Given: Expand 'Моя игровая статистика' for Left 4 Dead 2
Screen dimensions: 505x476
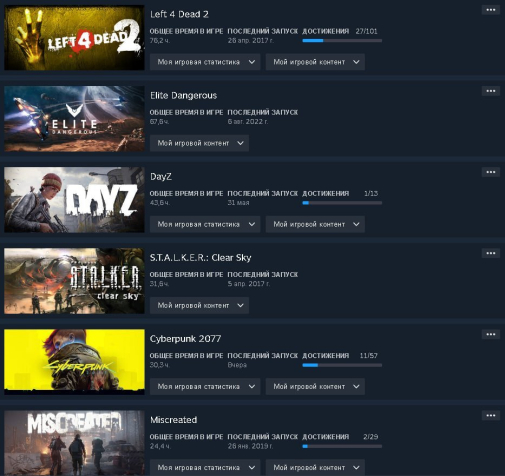Looking at the screenshot, I should [205, 62].
